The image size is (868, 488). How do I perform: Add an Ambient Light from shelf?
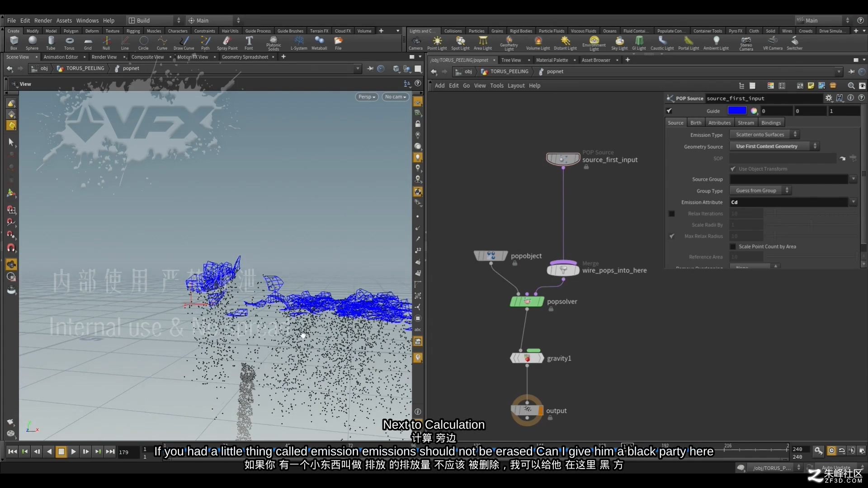pos(716,43)
